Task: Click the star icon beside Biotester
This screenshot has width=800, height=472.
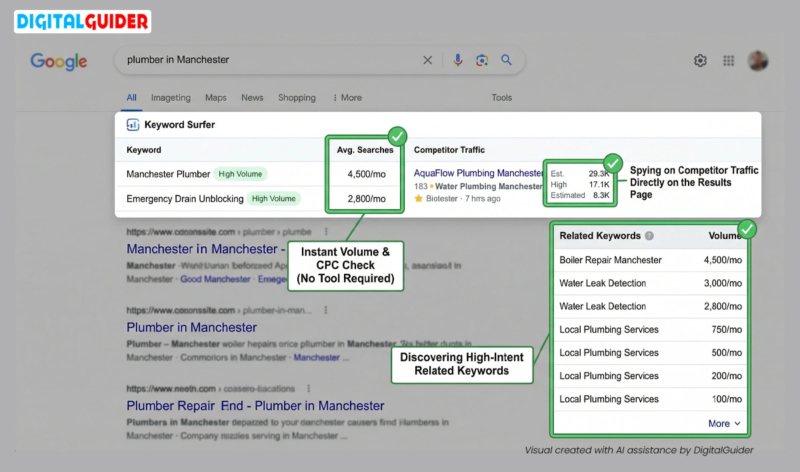Action: [x=418, y=198]
